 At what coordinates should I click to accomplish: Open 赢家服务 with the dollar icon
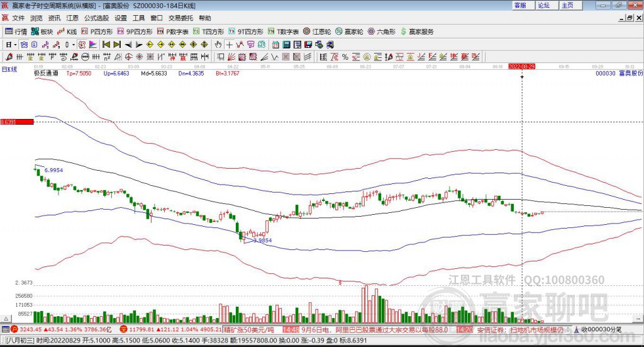click(x=417, y=31)
